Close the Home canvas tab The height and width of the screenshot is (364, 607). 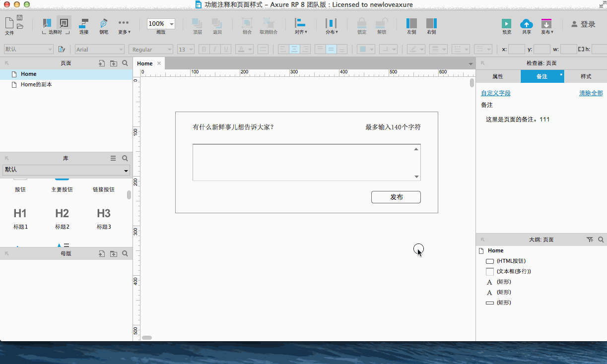click(x=159, y=63)
